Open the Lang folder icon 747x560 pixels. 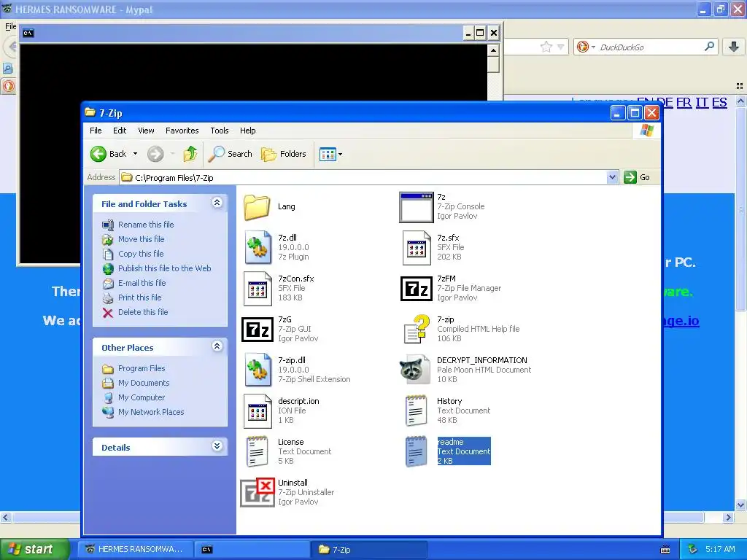(257, 207)
